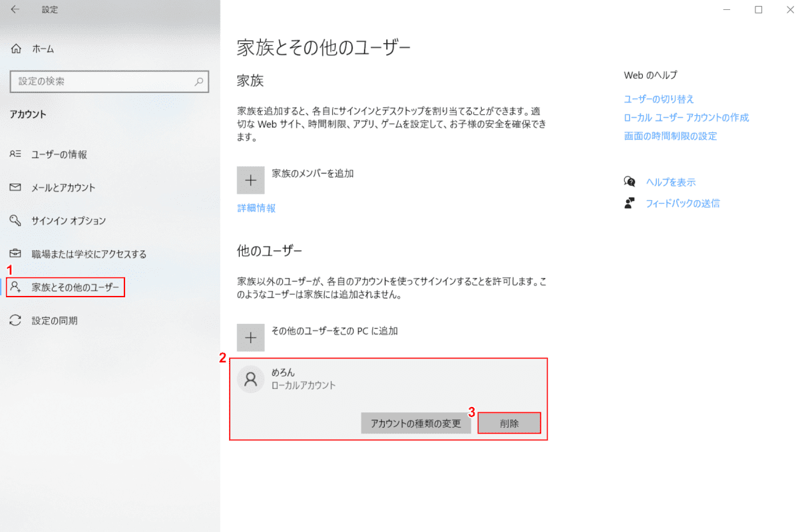This screenshot has width=804, height=532.
Task: Open 画面の時間制限の設定 link
Action: [670, 136]
